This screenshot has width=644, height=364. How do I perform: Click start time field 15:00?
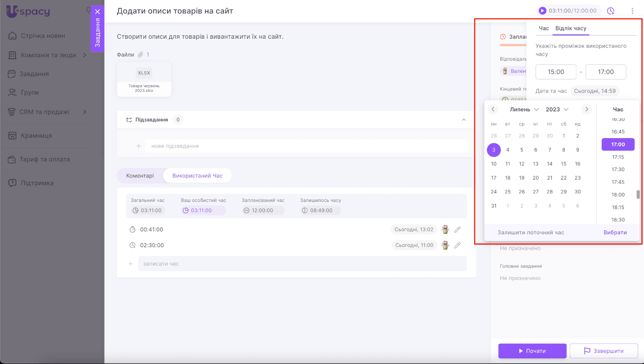(556, 72)
